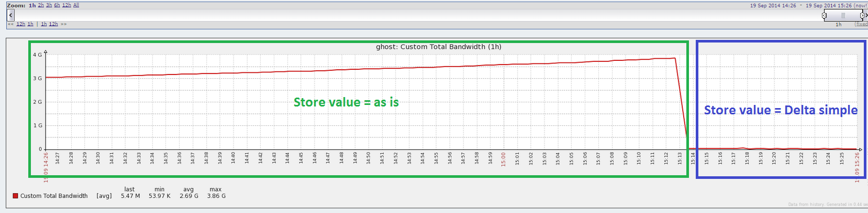Click the time slider grip handle
The height and width of the screenshot is (213, 868).
(x=843, y=15)
